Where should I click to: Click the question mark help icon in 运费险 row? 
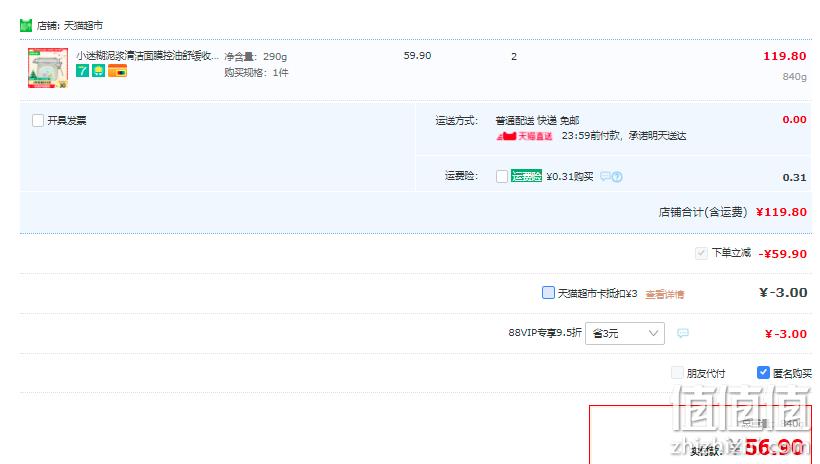coord(617,177)
